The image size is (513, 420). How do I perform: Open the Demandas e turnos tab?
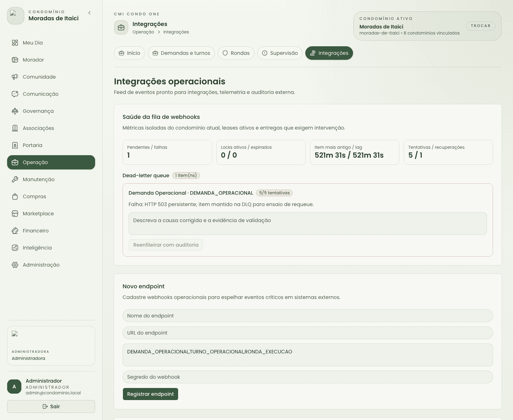click(x=181, y=53)
